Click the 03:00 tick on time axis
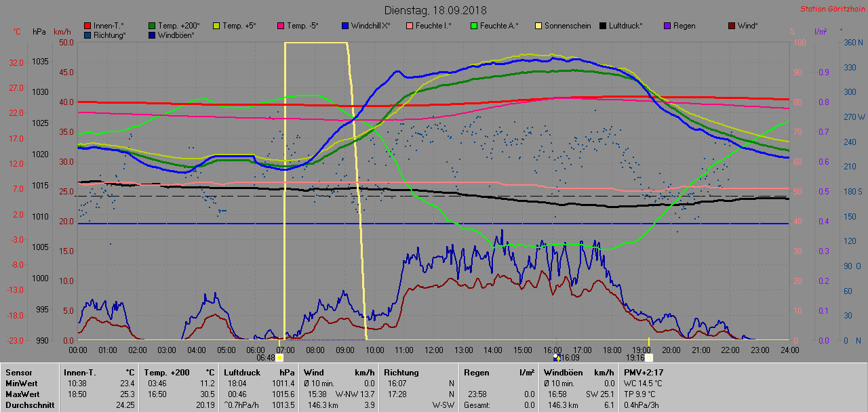Screen dimensions: 868x412 coord(166,350)
